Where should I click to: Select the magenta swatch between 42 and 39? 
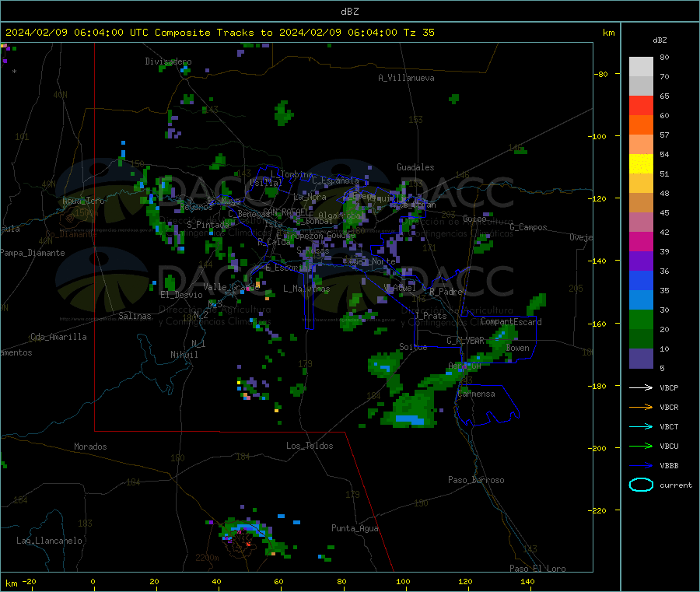[641, 241]
